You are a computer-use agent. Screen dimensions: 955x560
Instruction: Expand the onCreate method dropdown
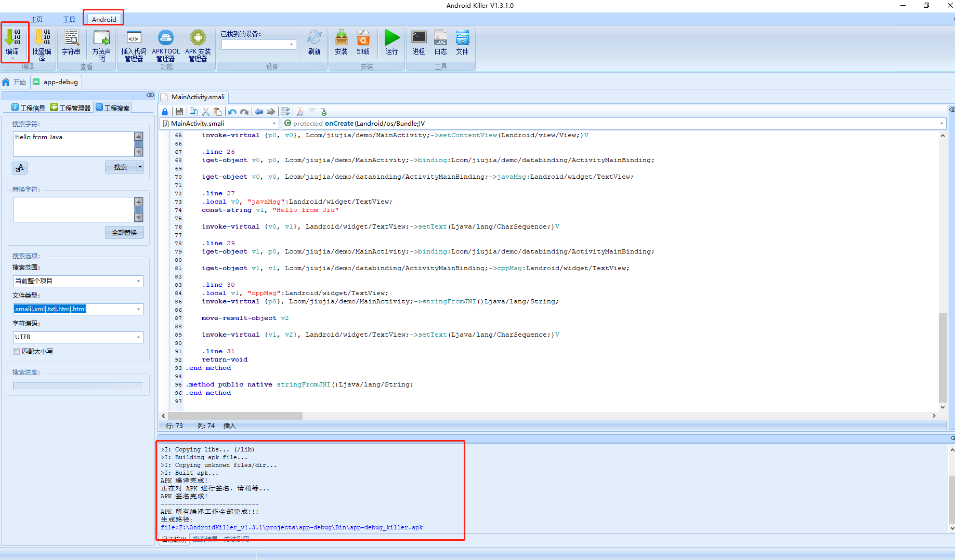click(941, 124)
